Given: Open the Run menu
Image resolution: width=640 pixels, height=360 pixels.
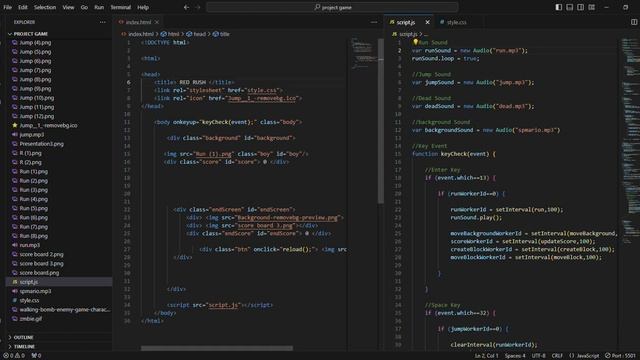Looking at the screenshot, I should coord(99,7).
